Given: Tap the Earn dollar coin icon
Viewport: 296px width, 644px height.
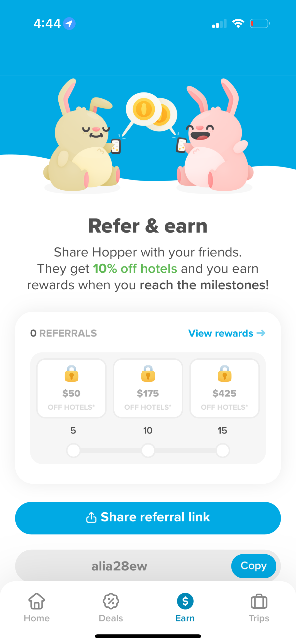Looking at the screenshot, I should point(185,601).
